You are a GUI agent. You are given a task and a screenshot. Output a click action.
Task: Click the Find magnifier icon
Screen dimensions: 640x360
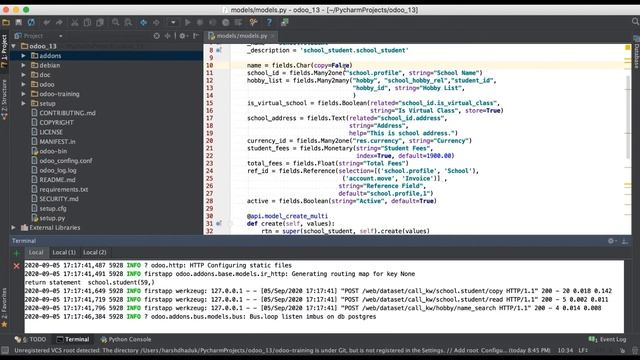pos(116,22)
